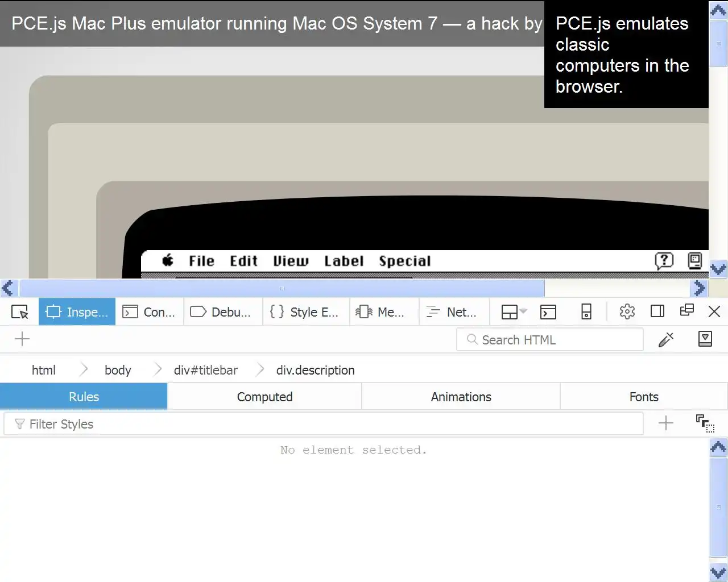The image size is (728, 582).
Task: Focus the Filter Styles input
Action: 324,424
